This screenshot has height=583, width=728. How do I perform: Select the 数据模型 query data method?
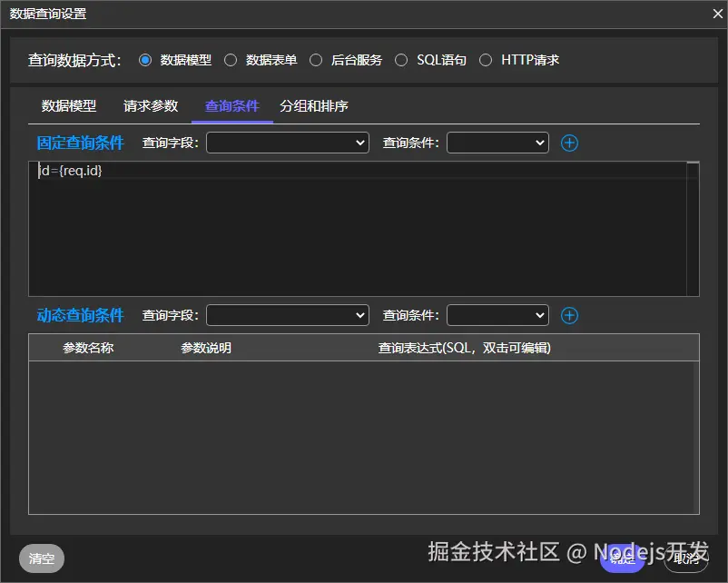(x=145, y=60)
